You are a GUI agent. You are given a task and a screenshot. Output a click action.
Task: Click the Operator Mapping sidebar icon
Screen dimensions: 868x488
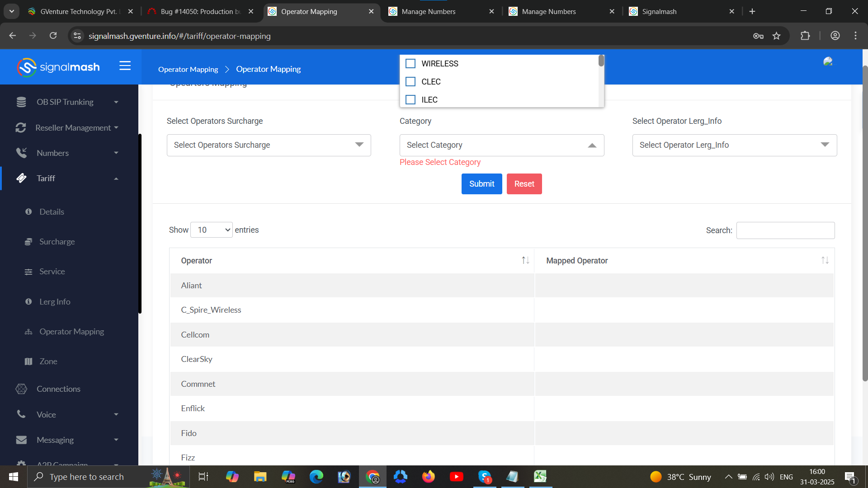click(x=28, y=332)
